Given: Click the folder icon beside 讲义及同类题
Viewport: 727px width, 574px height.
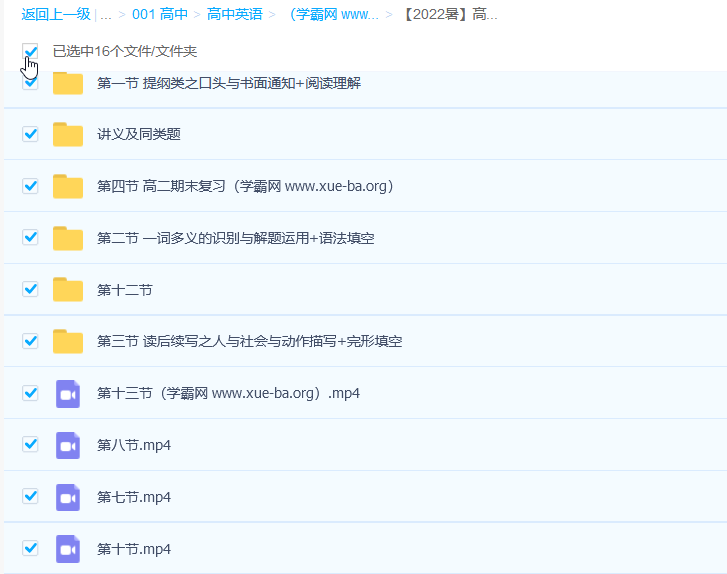Looking at the screenshot, I should [68, 134].
